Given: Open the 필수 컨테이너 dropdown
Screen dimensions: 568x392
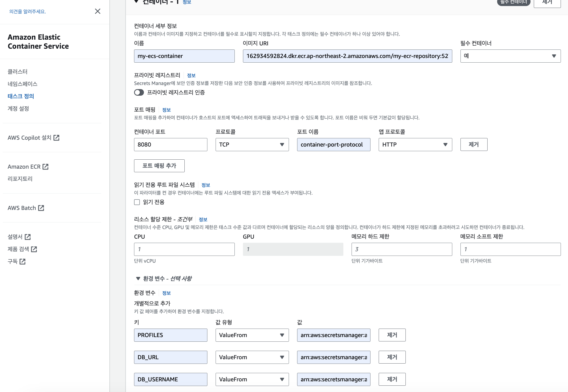Looking at the screenshot, I should pyautogui.click(x=510, y=56).
